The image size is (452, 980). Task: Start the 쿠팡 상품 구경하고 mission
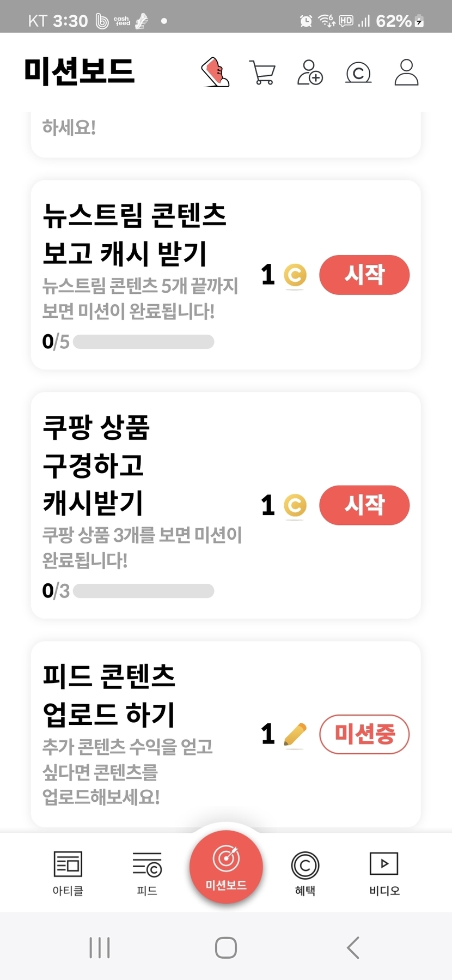[364, 505]
